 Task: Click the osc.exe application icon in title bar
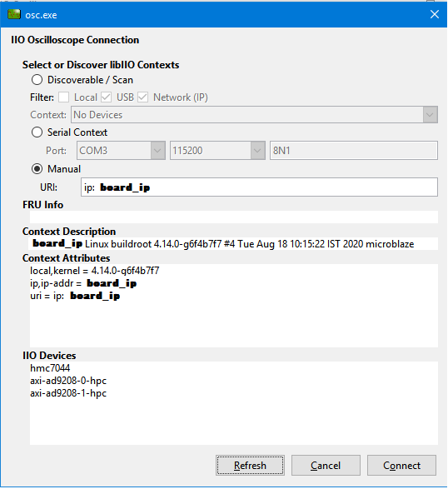(x=14, y=14)
